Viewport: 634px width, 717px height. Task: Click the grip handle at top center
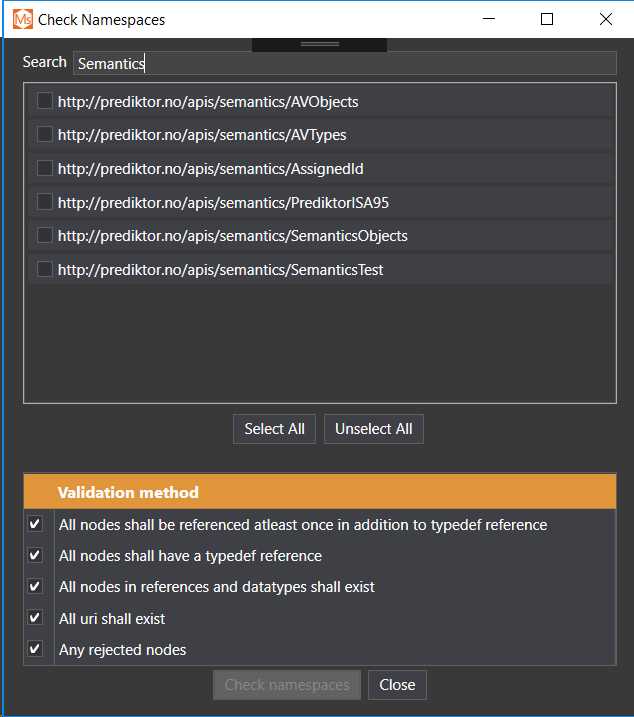tap(319, 44)
